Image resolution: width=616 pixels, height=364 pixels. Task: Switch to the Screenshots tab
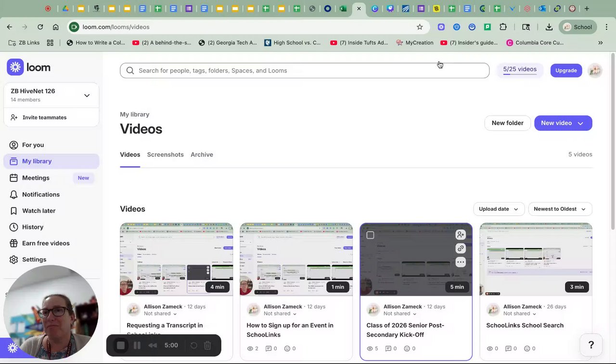[x=165, y=154]
